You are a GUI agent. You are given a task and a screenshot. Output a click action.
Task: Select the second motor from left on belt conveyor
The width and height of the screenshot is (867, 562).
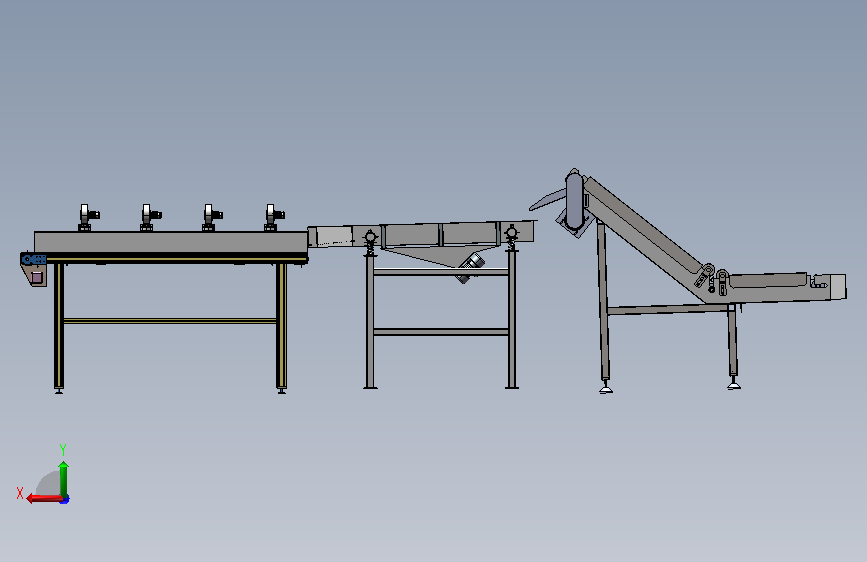click(150, 217)
